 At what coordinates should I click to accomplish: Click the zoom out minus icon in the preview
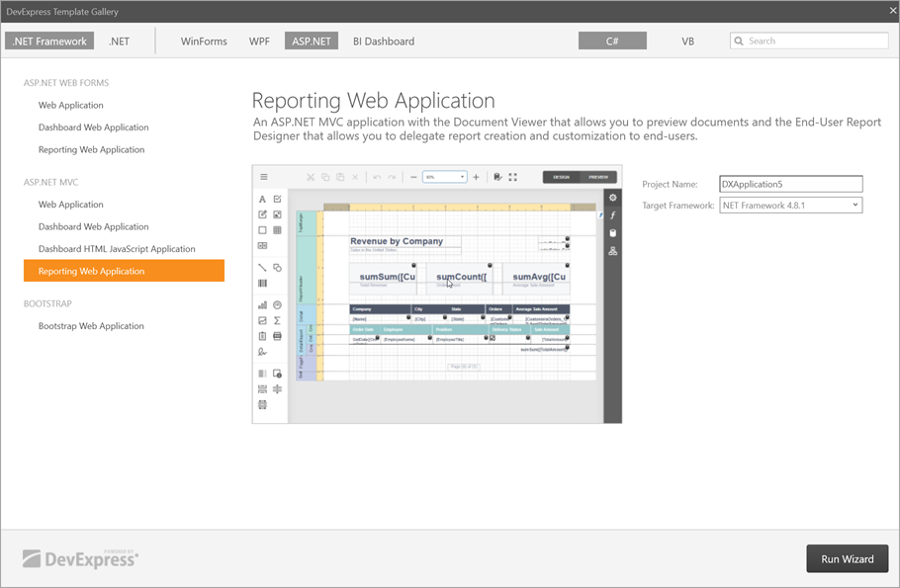(x=413, y=177)
